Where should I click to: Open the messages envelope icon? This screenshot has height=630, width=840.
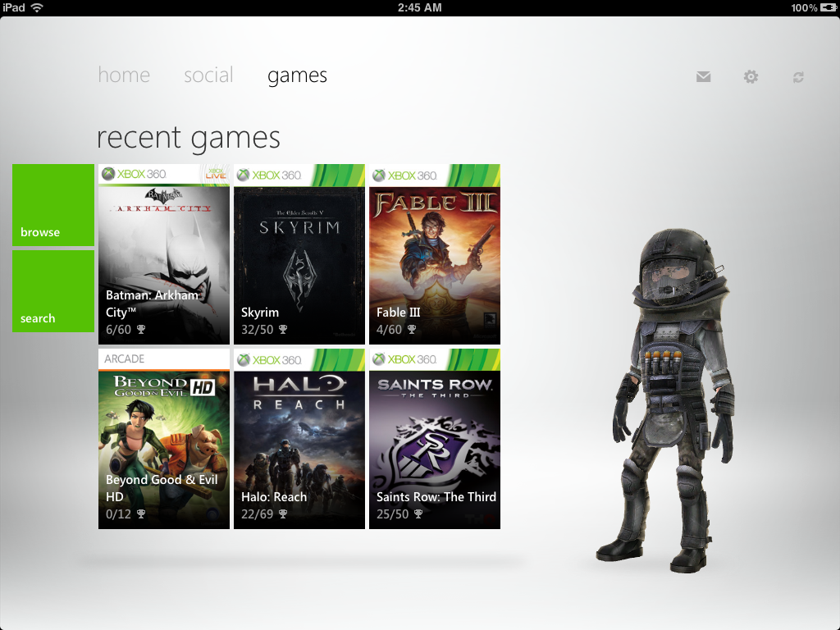(x=703, y=76)
